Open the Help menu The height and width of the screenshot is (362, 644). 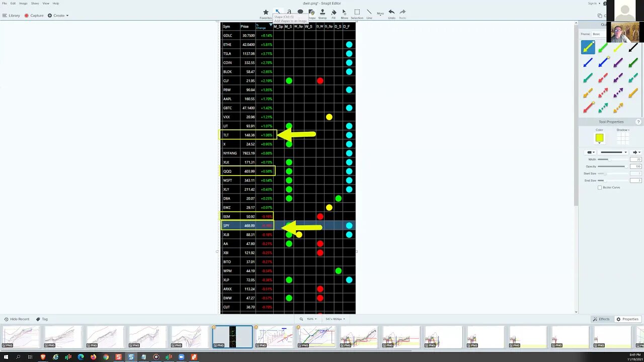click(56, 4)
